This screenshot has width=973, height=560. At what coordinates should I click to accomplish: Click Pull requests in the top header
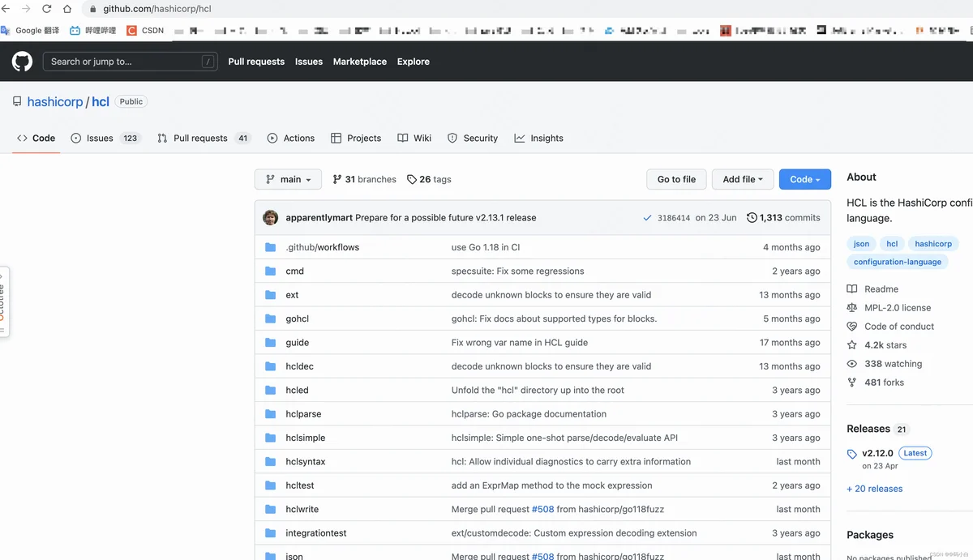coord(256,62)
